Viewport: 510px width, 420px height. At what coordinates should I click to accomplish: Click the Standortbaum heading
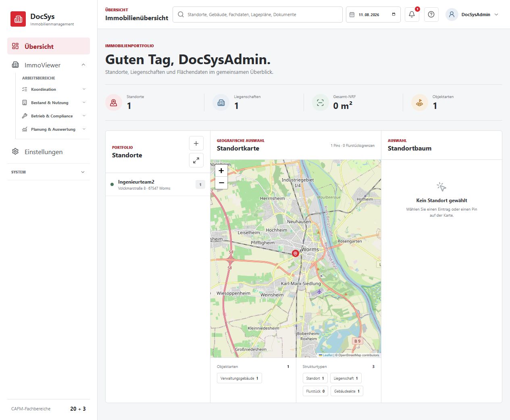click(x=410, y=148)
